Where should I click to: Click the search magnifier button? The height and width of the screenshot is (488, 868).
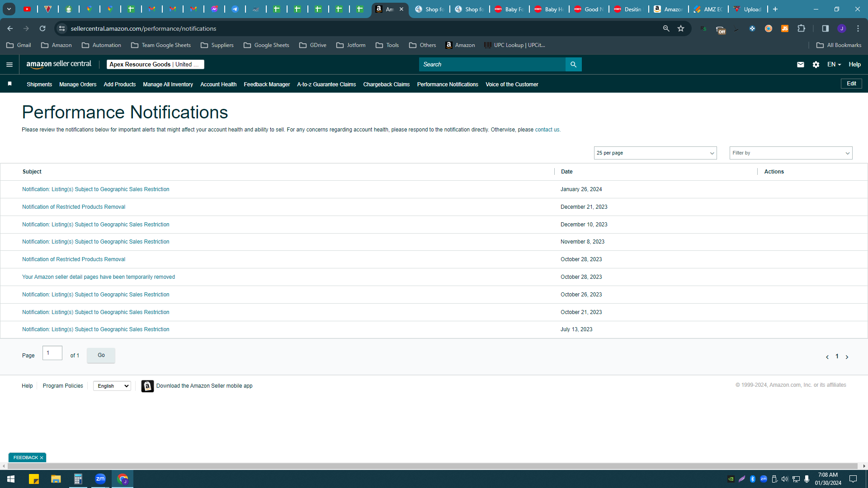point(573,65)
